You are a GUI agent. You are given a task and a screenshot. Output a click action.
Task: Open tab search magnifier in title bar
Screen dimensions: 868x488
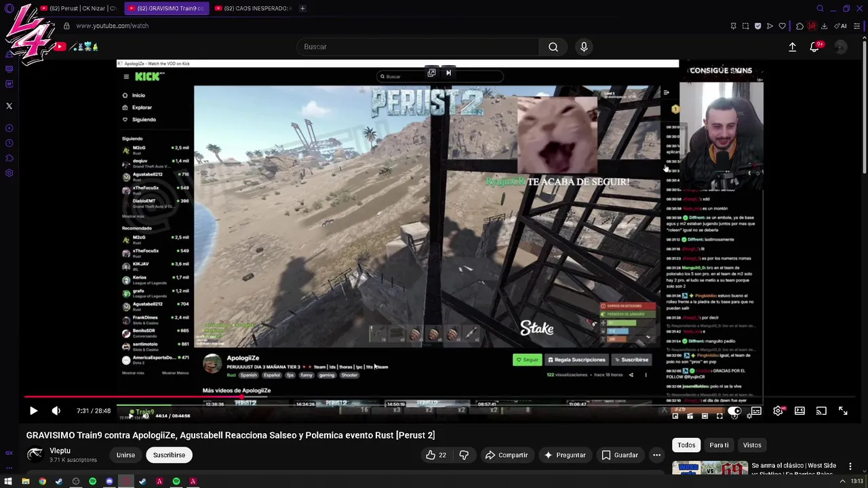[x=820, y=8]
